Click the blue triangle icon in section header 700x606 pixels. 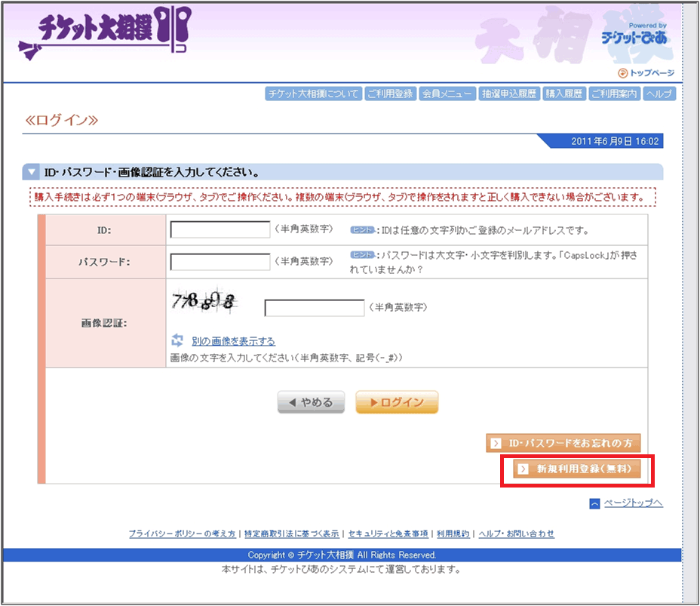(x=32, y=172)
